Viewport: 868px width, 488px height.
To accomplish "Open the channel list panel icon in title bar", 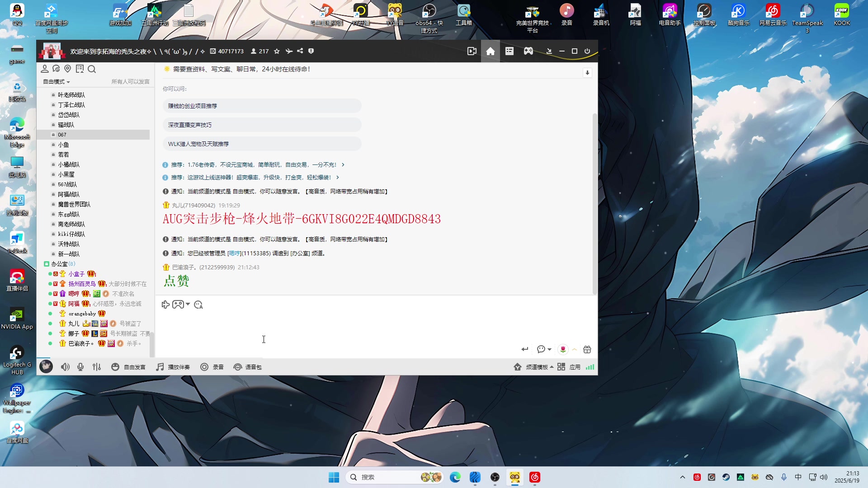I will click(509, 51).
